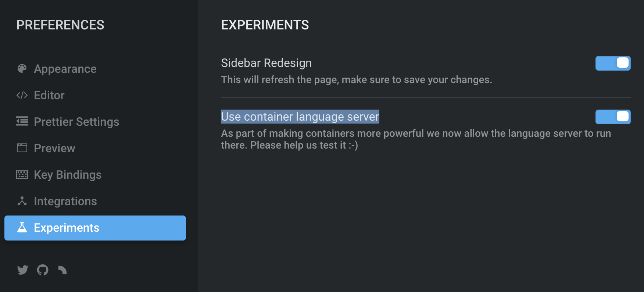The height and width of the screenshot is (292, 644).
Task: Open the Key Bindings section
Action: click(68, 174)
